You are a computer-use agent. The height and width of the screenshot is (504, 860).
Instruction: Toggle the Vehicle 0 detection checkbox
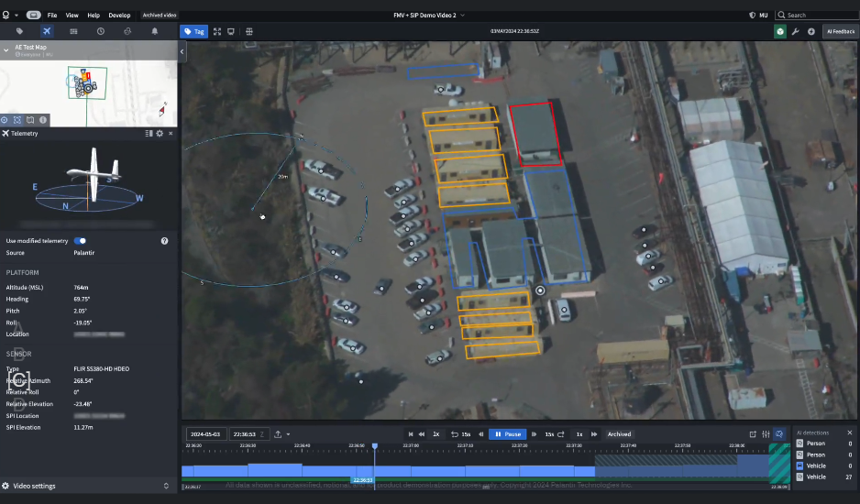pos(799,466)
